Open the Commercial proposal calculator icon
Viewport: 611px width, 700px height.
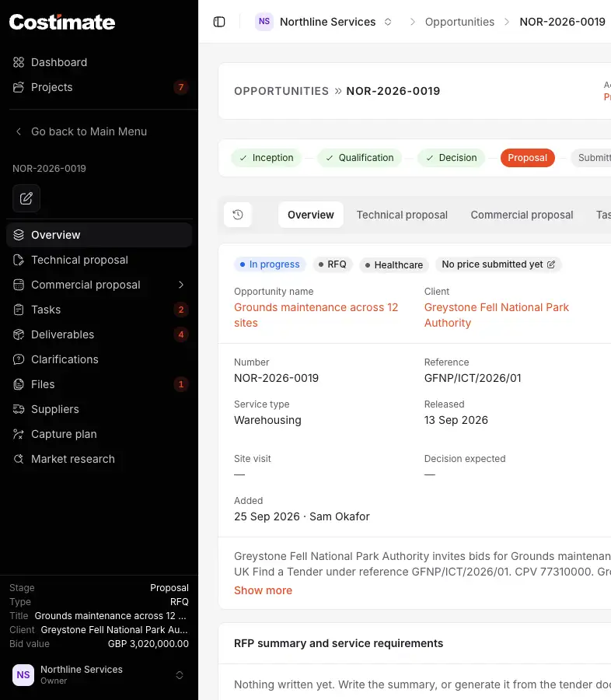(19, 285)
